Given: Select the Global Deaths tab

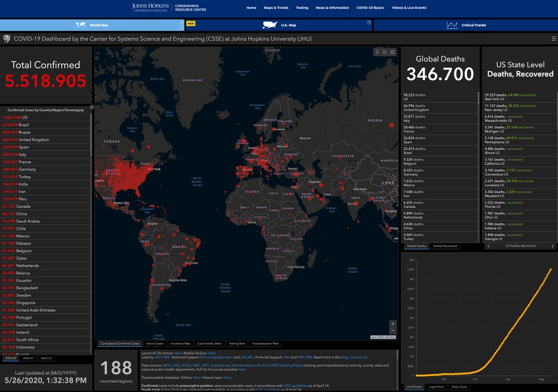Looking at the screenshot, I should pyautogui.click(x=416, y=246).
